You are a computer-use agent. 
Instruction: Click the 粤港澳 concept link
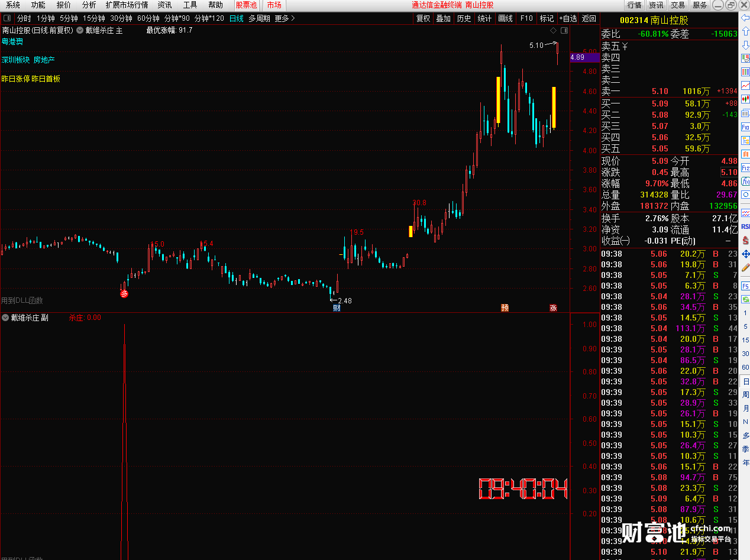12,41
